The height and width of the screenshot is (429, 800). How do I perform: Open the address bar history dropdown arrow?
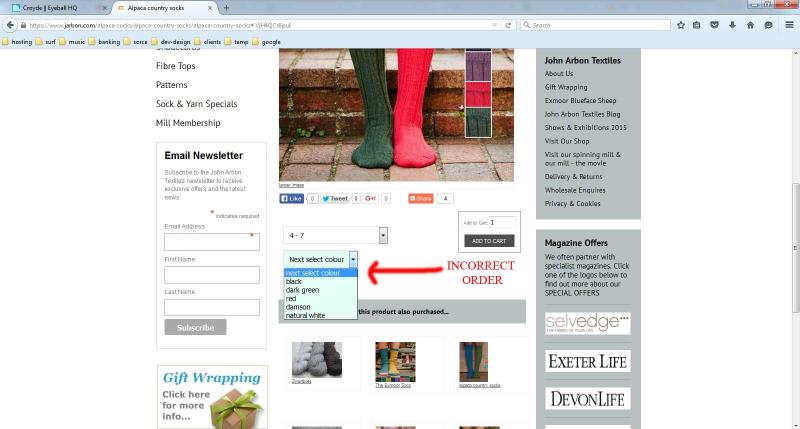pos(494,25)
